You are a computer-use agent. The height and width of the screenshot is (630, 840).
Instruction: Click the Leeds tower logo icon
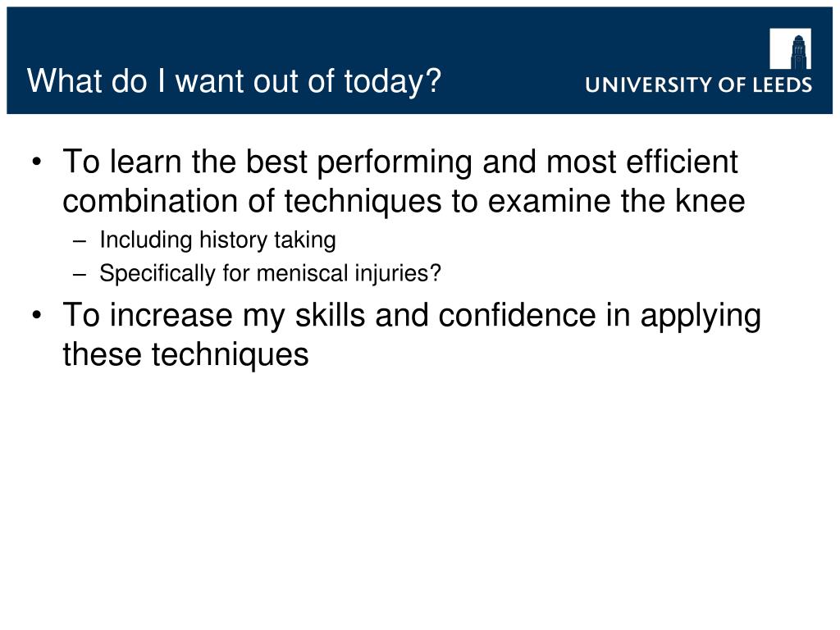tap(790, 48)
